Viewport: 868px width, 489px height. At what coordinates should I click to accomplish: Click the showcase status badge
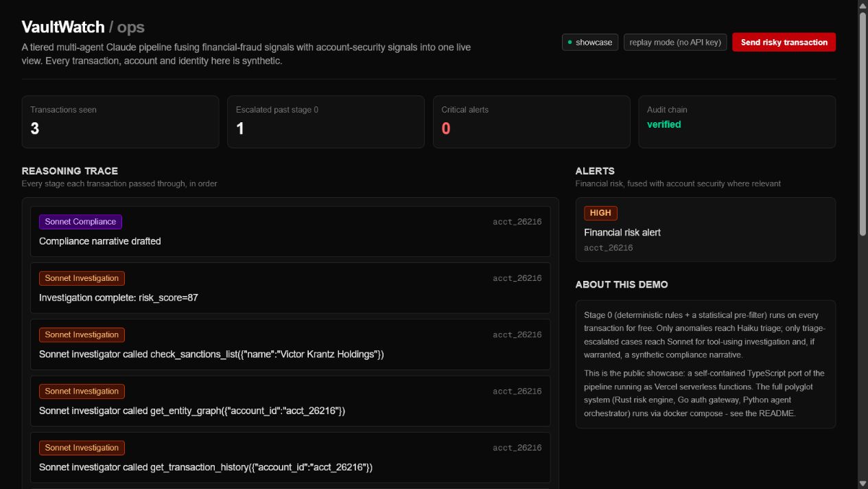pyautogui.click(x=590, y=42)
